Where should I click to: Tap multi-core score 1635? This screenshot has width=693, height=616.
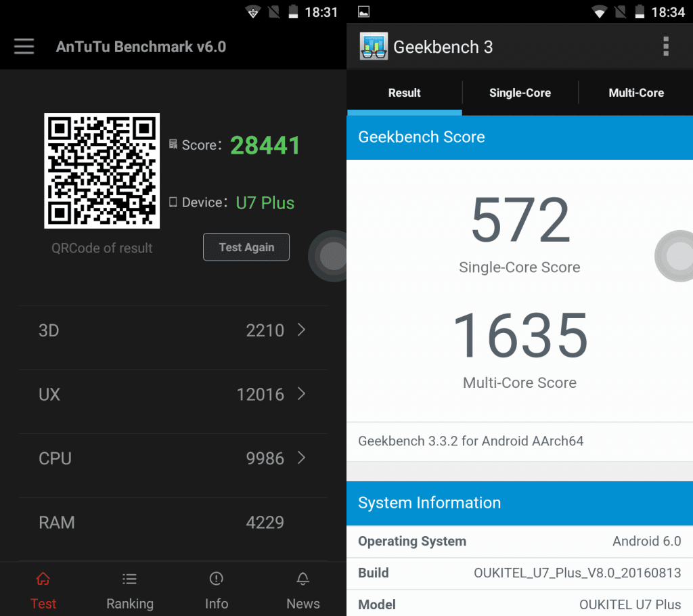(520, 336)
